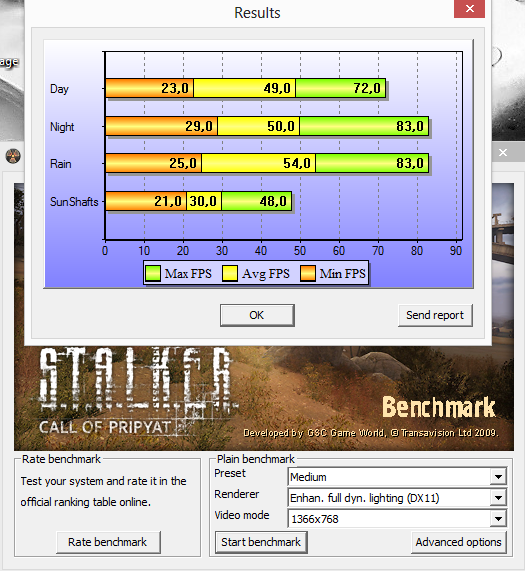Click the Renderer label

point(237,494)
